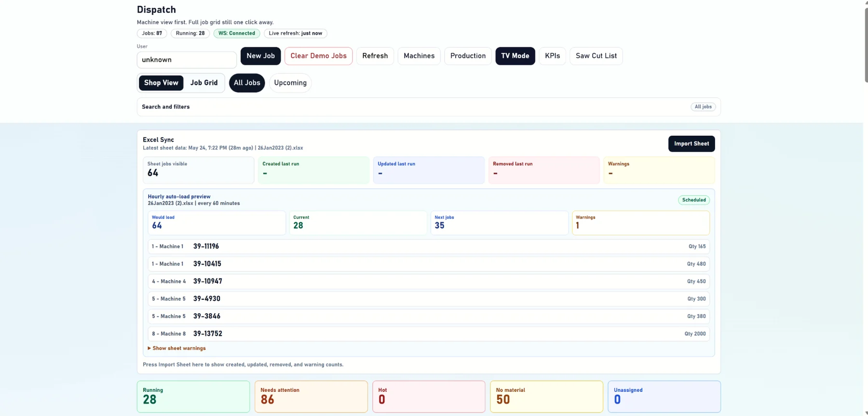This screenshot has width=868, height=416.
Task: Clear the demo jobs
Action: 318,56
